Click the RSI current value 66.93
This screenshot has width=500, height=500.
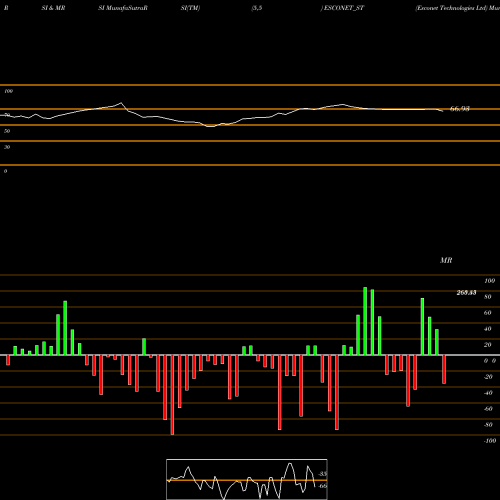(460, 109)
